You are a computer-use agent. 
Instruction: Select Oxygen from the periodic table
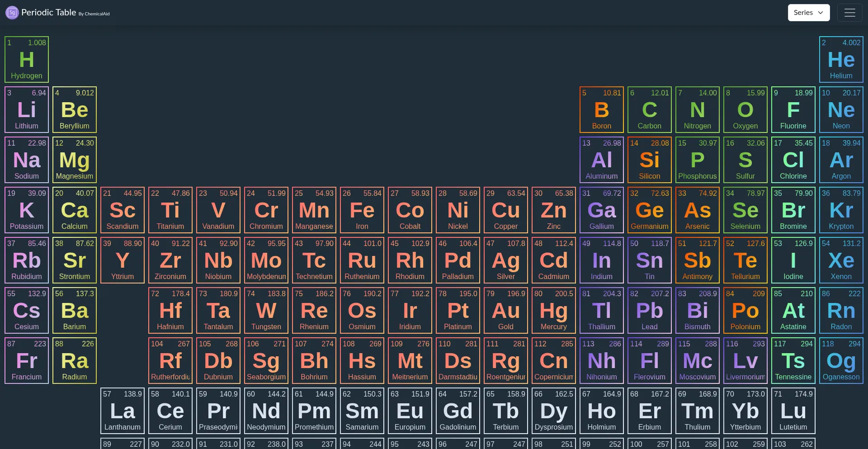(745, 109)
